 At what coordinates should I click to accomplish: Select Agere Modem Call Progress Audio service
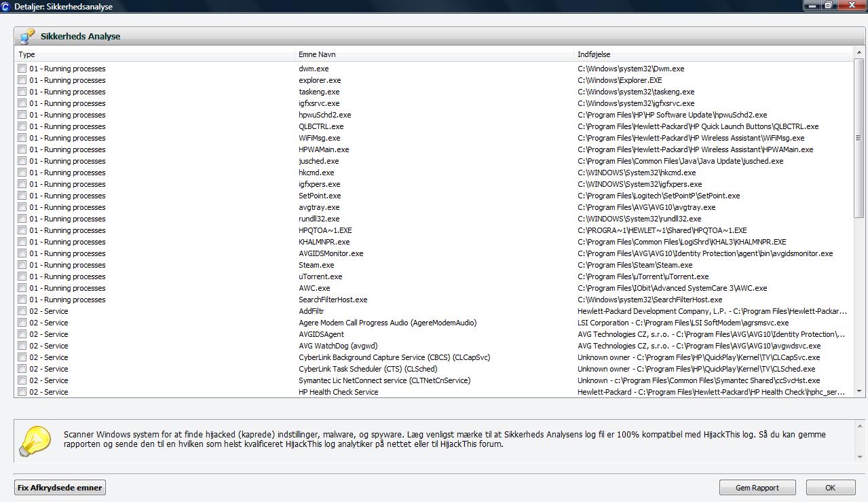point(388,323)
